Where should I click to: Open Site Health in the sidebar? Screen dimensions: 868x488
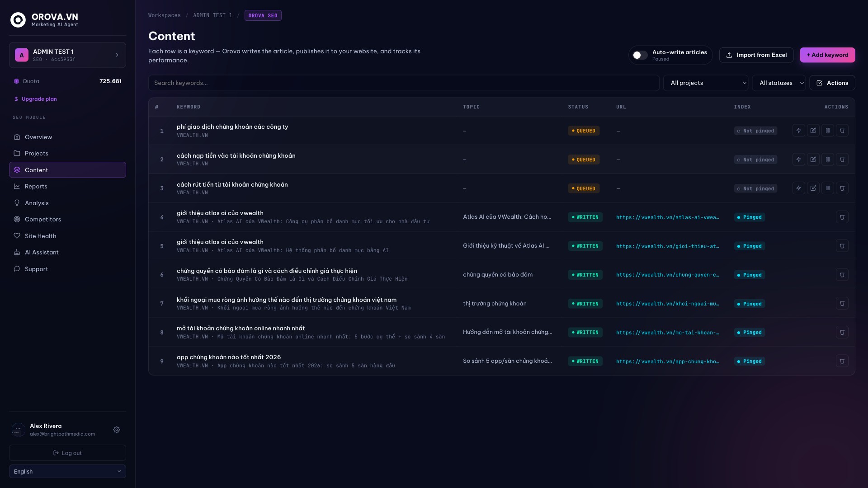(67, 236)
